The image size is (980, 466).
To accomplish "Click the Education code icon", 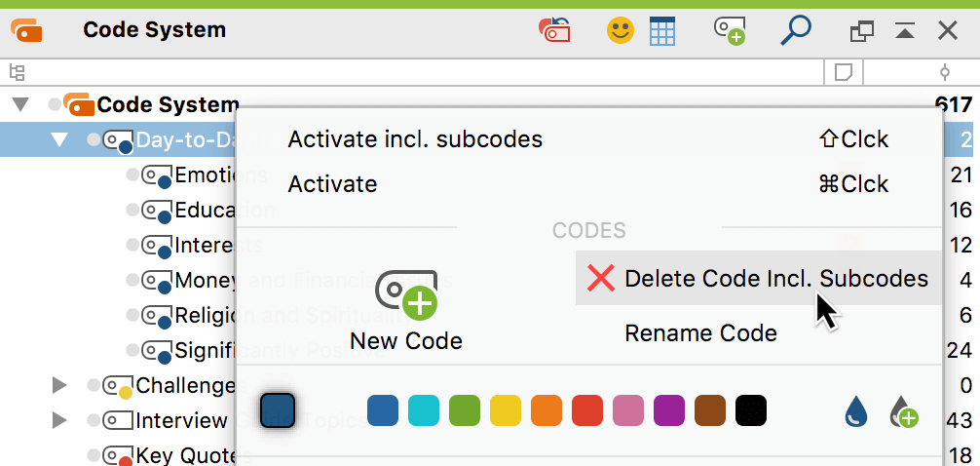I will [156, 211].
